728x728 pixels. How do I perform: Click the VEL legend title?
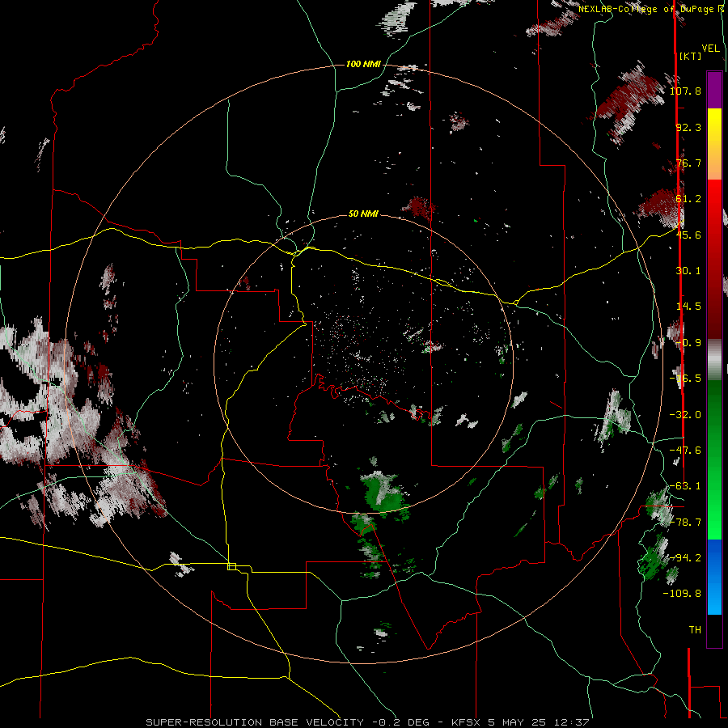tap(711, 49)
